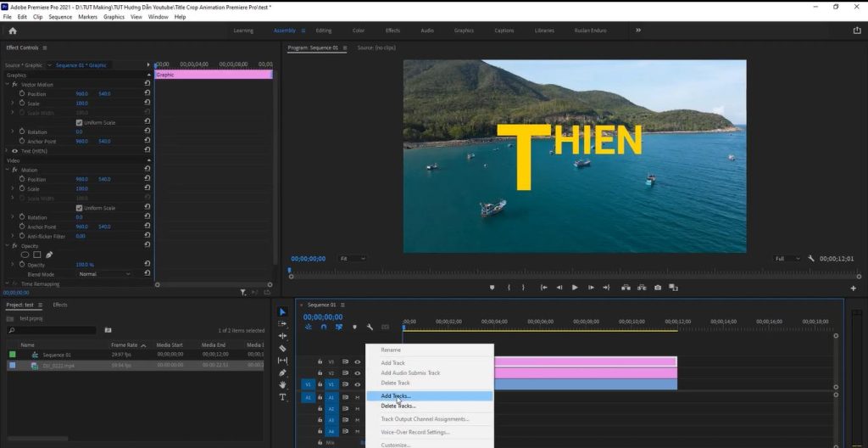This screenshot has height=448, width=868.
Task: Select the Selection tool arrow
Action: (x=282, y=312)
